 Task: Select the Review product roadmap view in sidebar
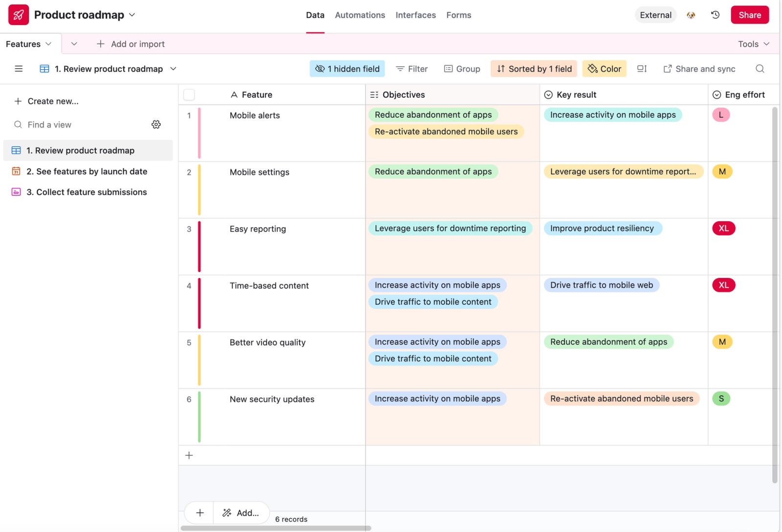click(x=88, y=150)
